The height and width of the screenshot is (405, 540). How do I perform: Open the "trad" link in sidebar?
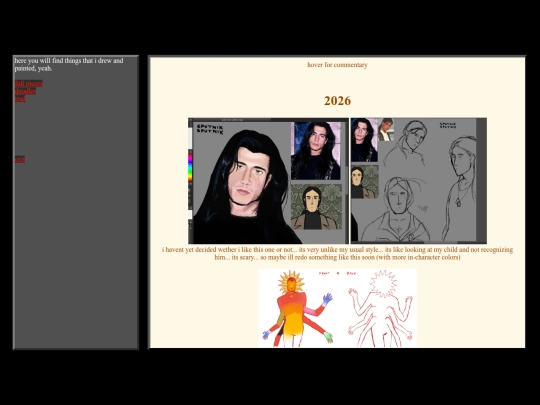coord(20,99)
